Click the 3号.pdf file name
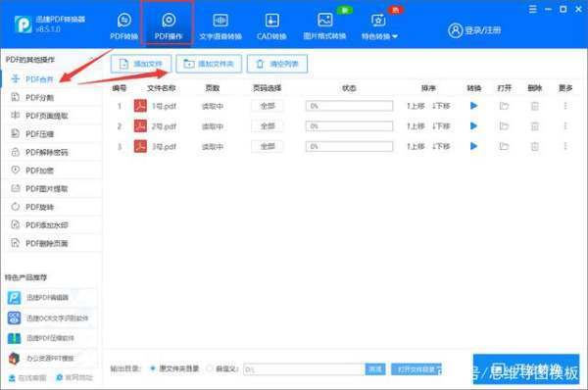This screenshot has width=588, height=390. 164,147
